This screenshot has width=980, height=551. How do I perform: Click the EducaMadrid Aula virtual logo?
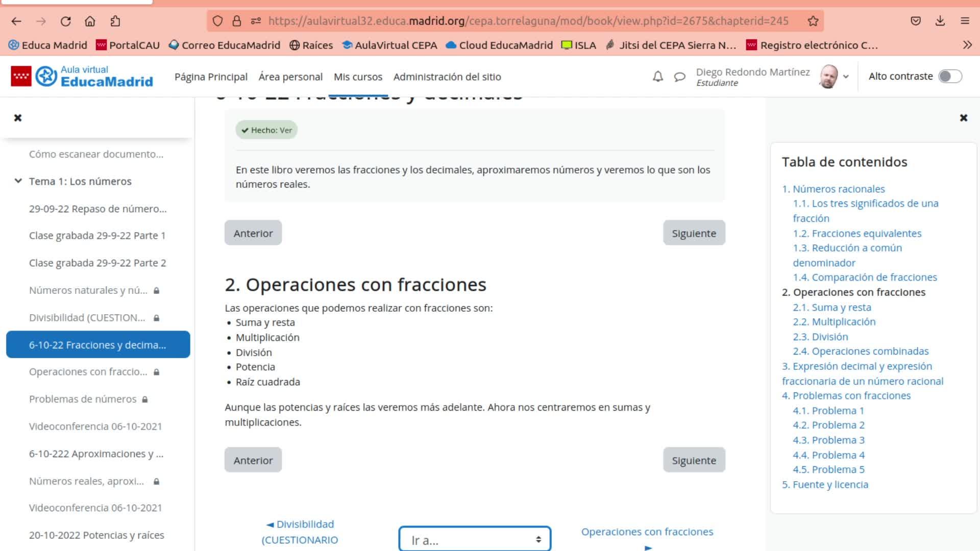click(82, 77)
